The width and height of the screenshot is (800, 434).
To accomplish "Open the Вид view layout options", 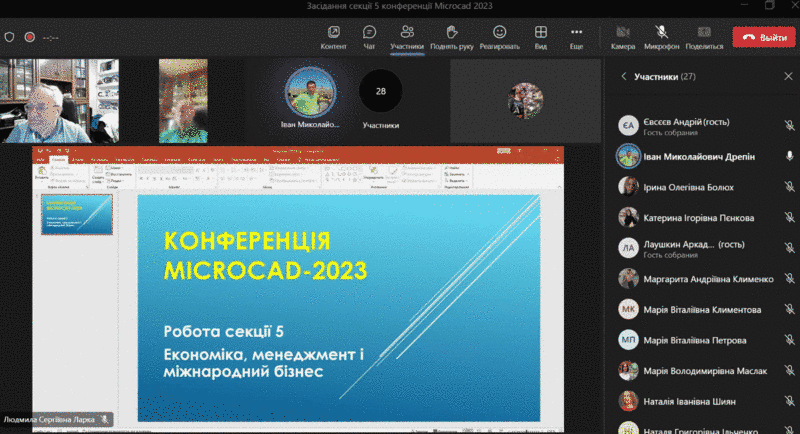I will click(x=540, y=37).
